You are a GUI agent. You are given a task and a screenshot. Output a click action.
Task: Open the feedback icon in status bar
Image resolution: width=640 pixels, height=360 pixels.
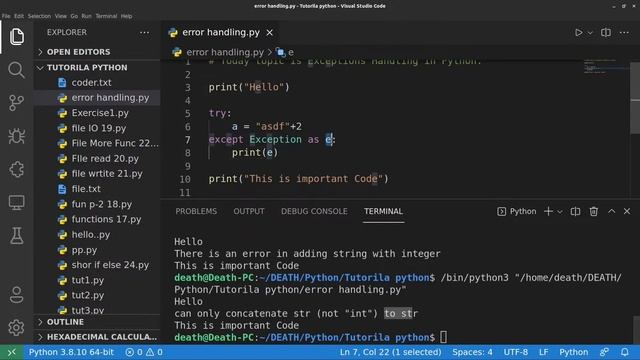604,352
